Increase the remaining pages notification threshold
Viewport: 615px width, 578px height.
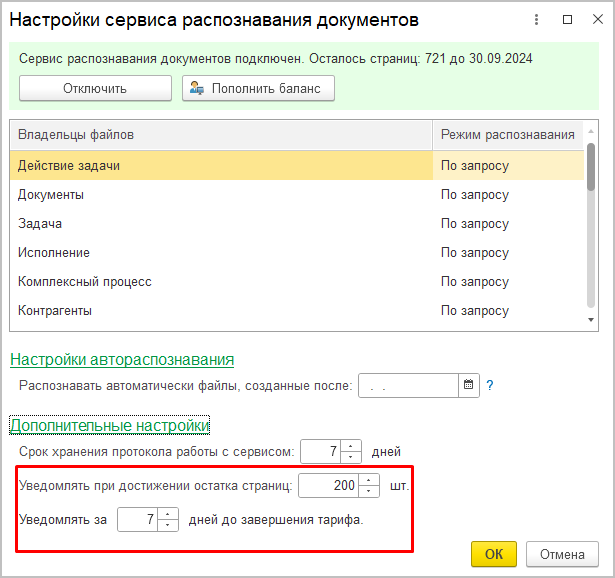point(369,480)
